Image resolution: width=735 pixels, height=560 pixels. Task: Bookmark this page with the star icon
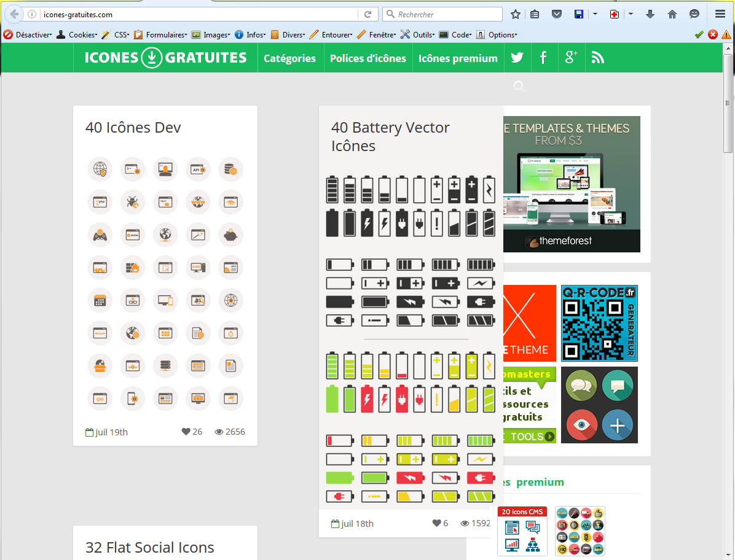click(516, 14)
